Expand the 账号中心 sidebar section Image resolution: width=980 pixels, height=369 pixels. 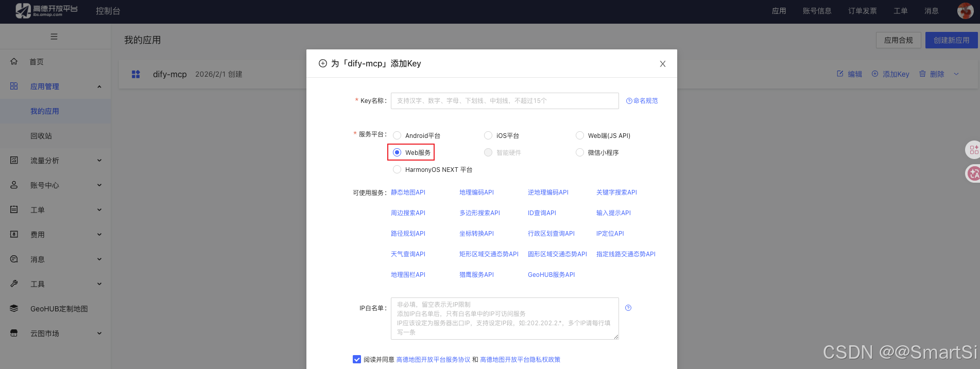coord(99,185)
